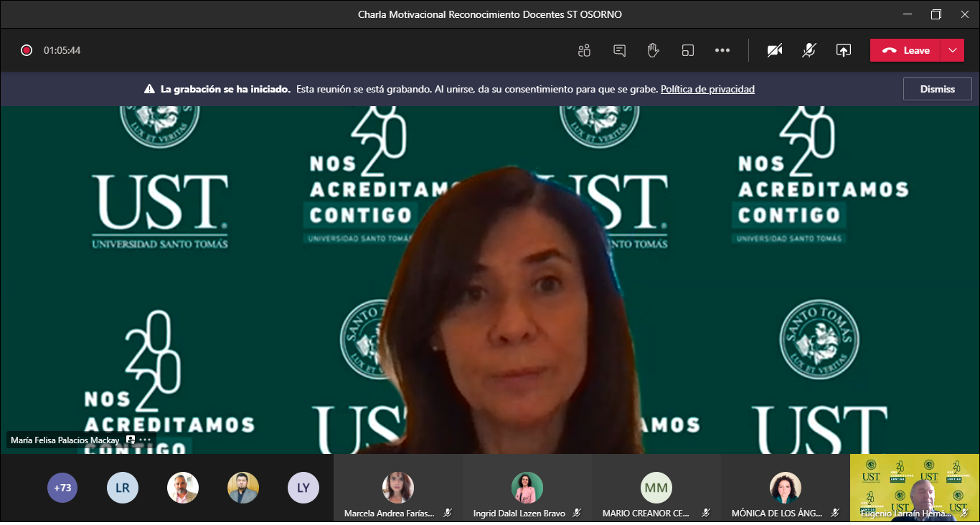Click presenter icon beside María Felisa name

pos(131,440)
